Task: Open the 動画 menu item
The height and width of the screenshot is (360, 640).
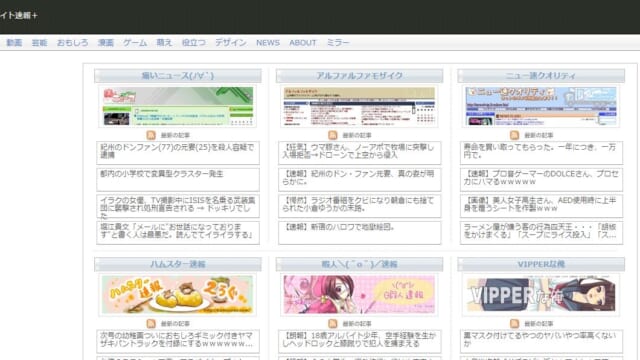Action: (x=14, y=42)
